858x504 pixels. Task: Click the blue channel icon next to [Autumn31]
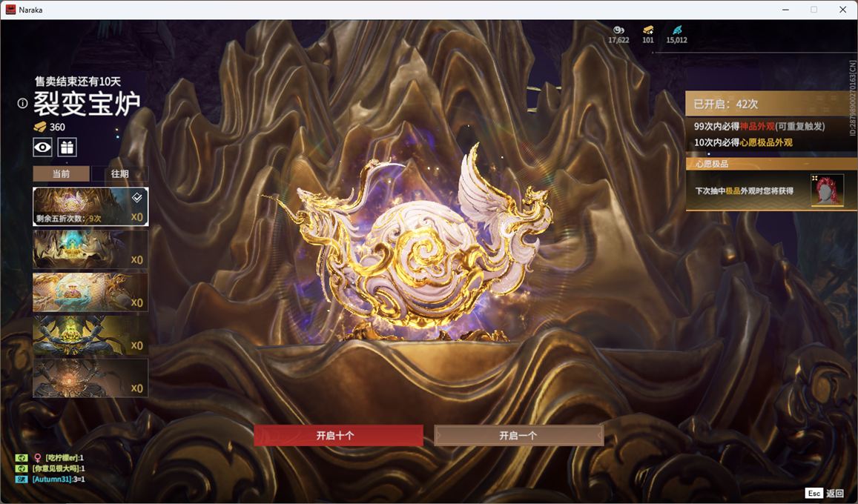[22, 480]
